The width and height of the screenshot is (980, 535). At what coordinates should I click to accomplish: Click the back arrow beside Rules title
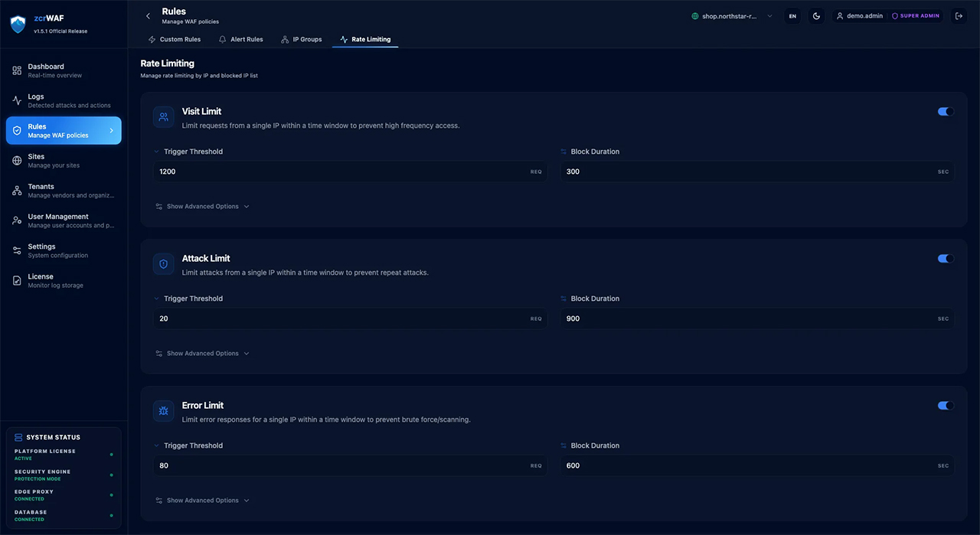tap(149, 16)
